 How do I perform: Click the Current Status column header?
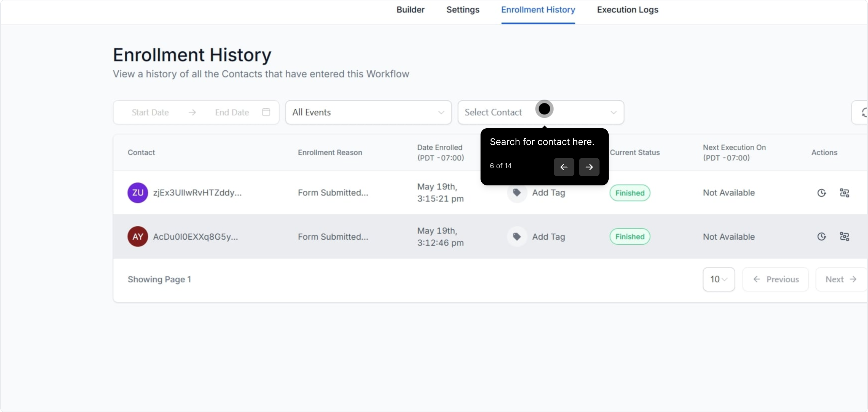[x=635, y=152]
